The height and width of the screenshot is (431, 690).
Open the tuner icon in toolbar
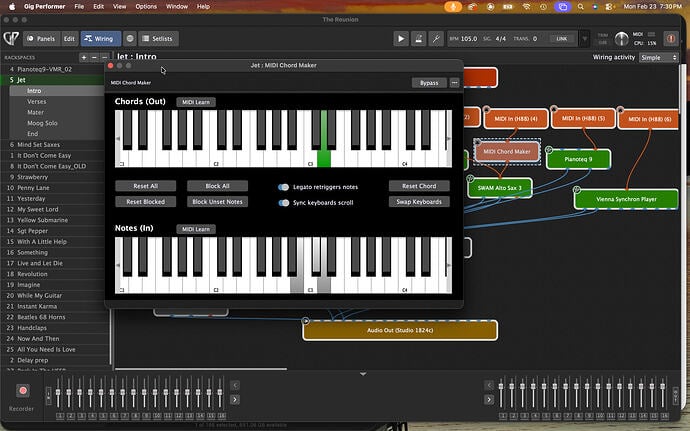(435, 39)
